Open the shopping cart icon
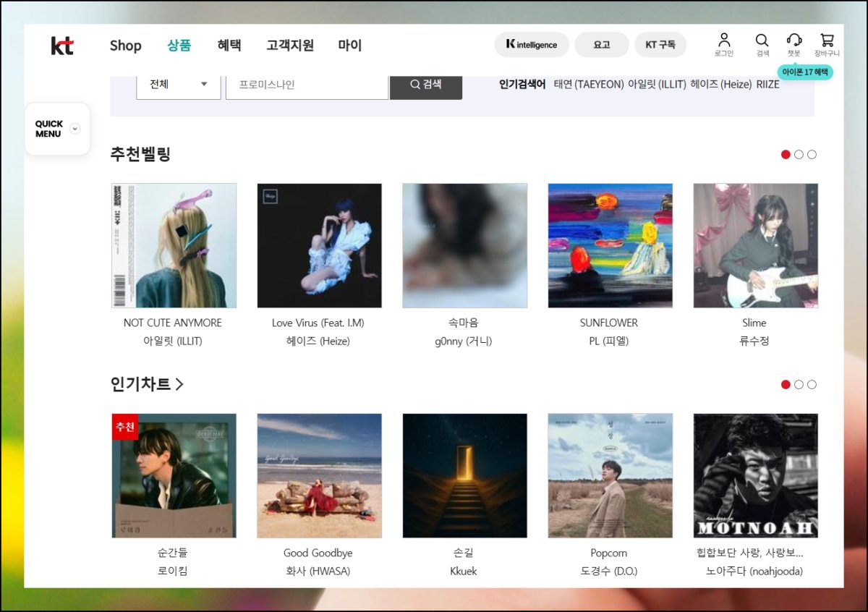The image size is (868, 612). (x=827, y=40)
